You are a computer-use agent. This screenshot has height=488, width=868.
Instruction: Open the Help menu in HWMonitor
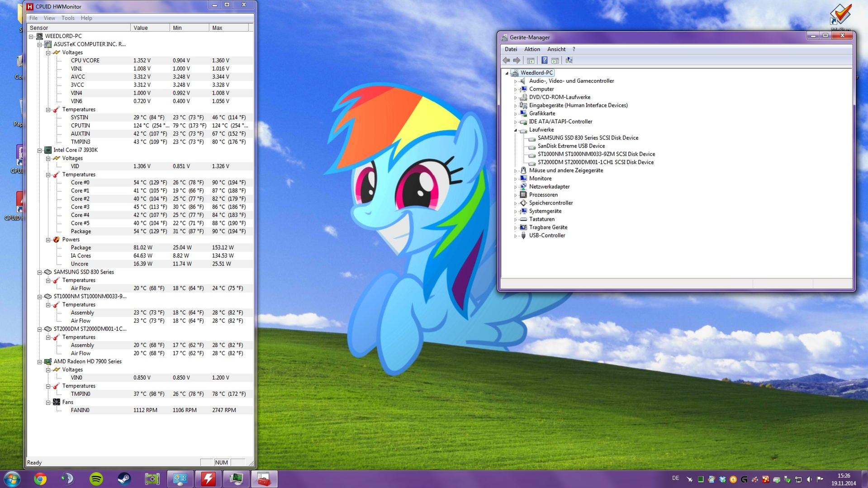(86, 18)
